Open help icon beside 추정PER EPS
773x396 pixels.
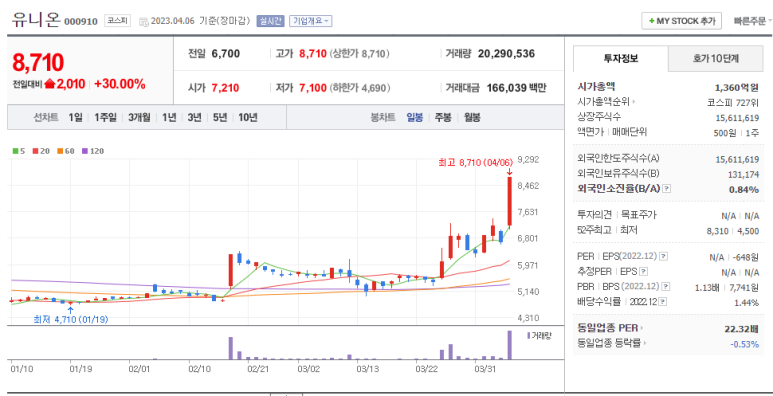click(x=643, y=272)
